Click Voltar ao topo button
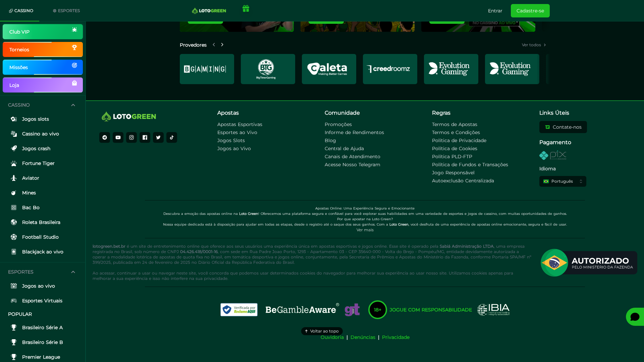The width and height of the screenshot is (644, 362). (x=322, y=331)
